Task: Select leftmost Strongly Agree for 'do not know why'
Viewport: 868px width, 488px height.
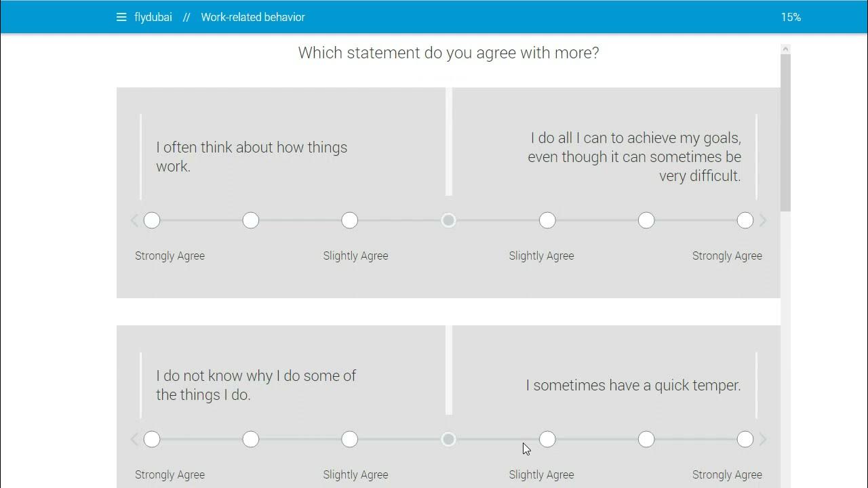Action: pos(152,439)
